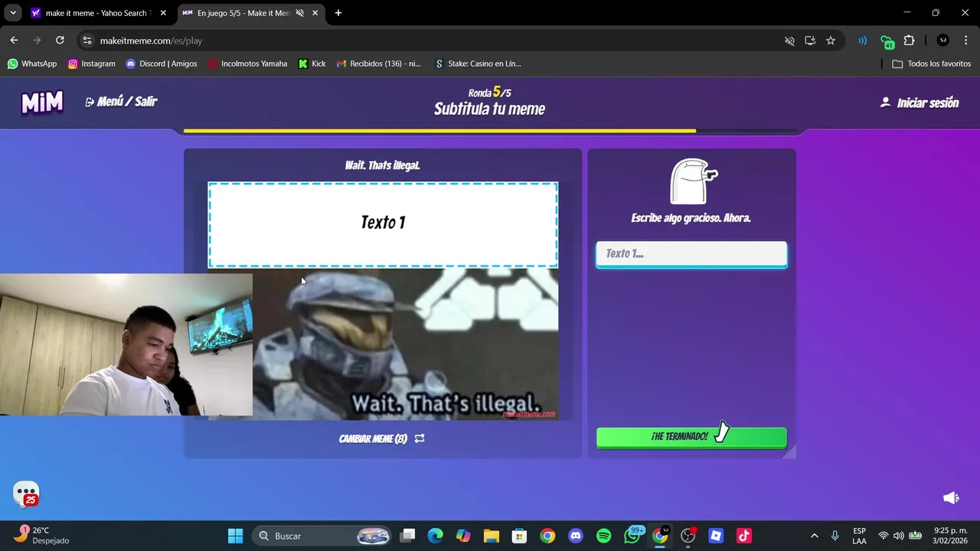Reload the current page
The image size is (980, 551).
tap(60, 41)
